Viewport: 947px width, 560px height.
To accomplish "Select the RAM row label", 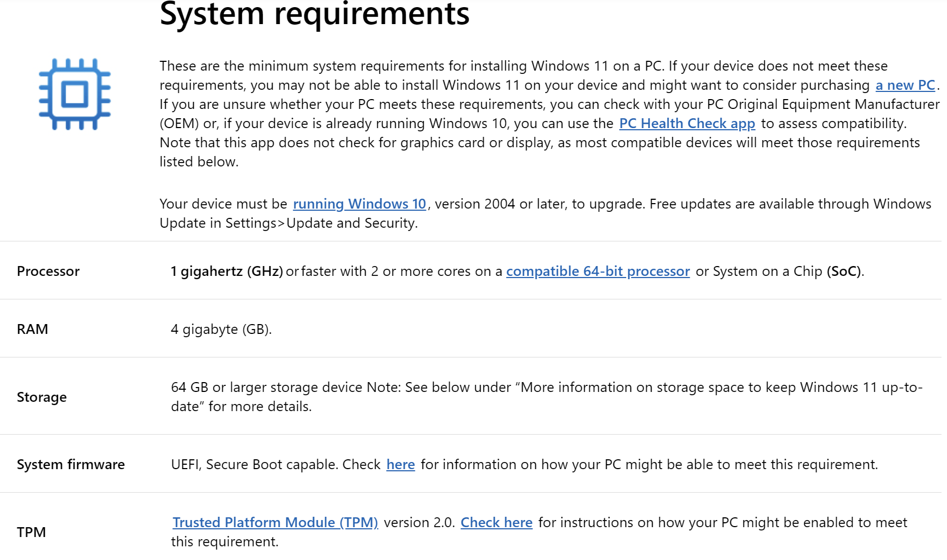I will [x=33, y=330].
